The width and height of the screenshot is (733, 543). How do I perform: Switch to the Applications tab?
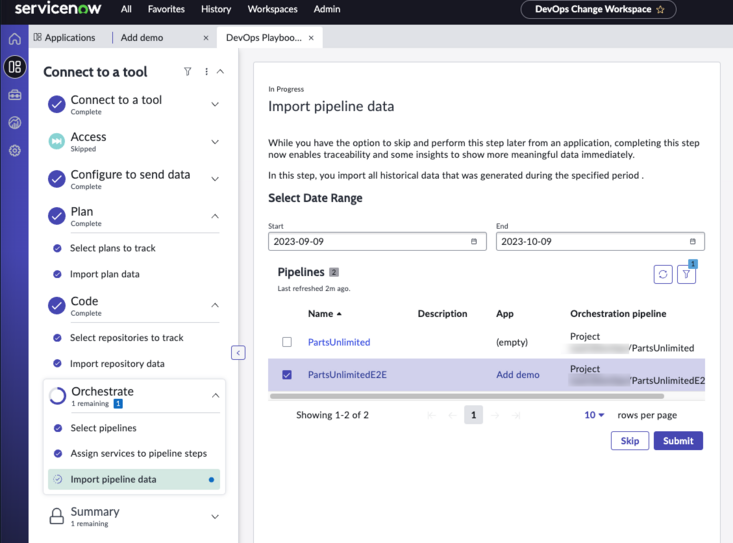[x=65, y=37]
